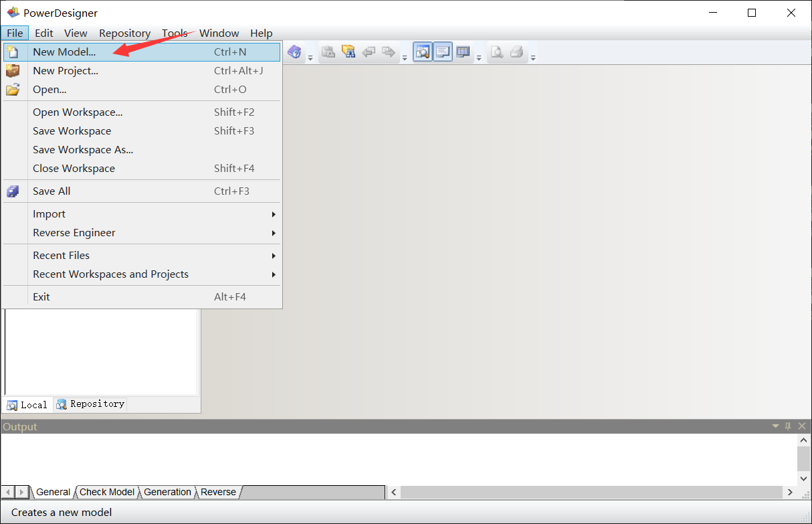This screenshot has height=524, width=812.
Task: Click Output vertical scrollbar up arrow
Action: (x=804, y=440)
